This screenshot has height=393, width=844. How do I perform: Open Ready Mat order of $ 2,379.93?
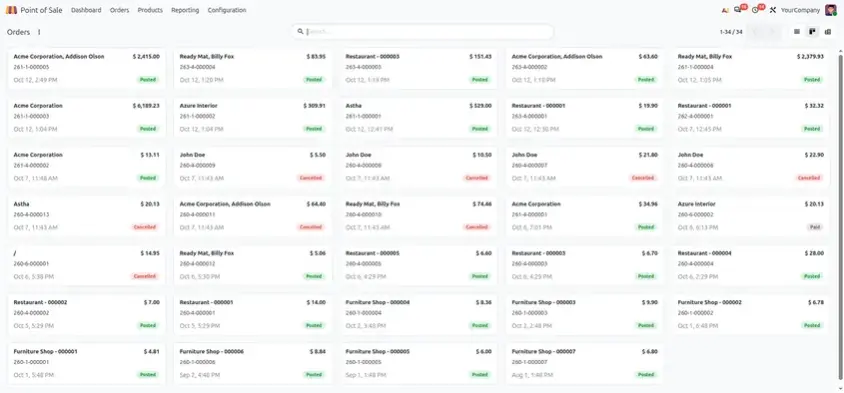[750, 69]
